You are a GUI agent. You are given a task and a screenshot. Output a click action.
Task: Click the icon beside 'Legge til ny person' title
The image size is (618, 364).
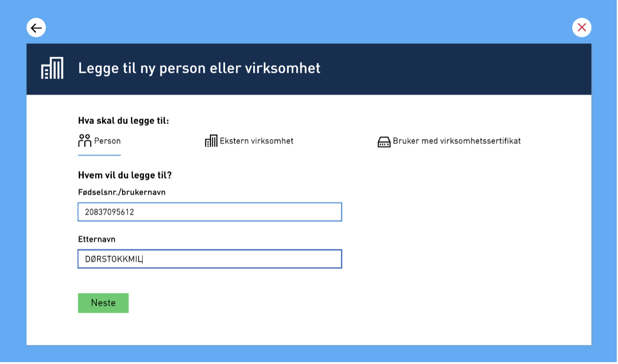(52, 68)
